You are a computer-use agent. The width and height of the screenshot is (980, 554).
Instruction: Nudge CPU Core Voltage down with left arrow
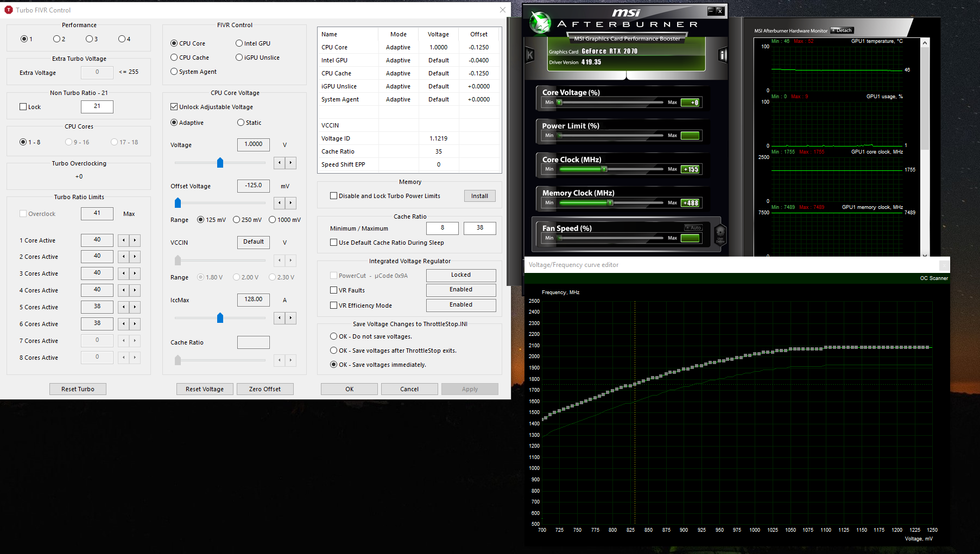coord(280,163)
